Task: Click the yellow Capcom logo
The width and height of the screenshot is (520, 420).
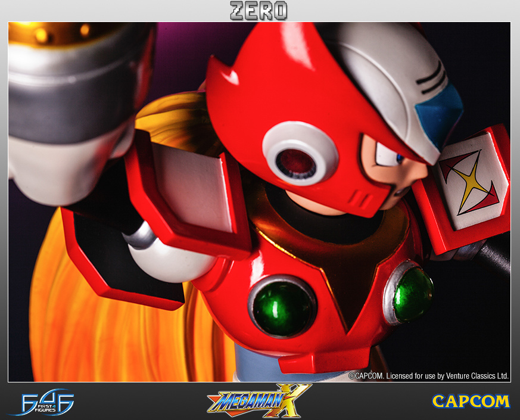Action: (x=471, y=401)
